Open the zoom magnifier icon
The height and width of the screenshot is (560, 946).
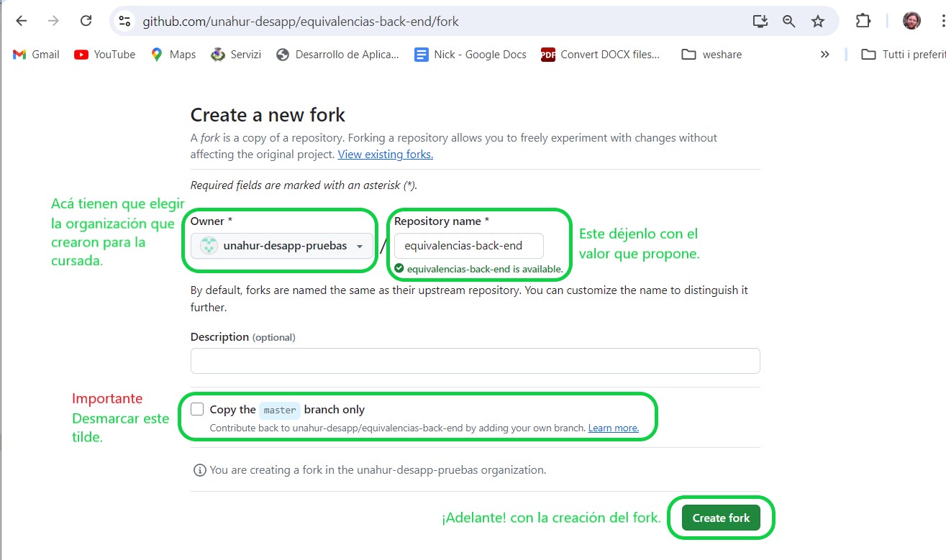tap(789, 22)
